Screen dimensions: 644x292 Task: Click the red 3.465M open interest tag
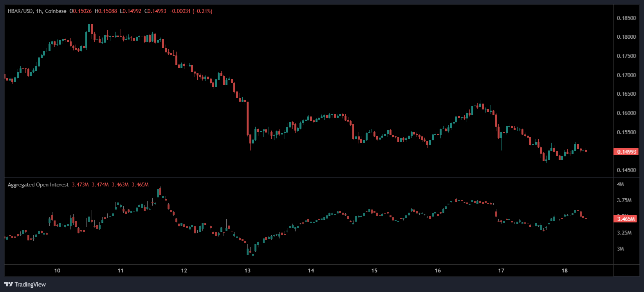[x=626, y=219]
